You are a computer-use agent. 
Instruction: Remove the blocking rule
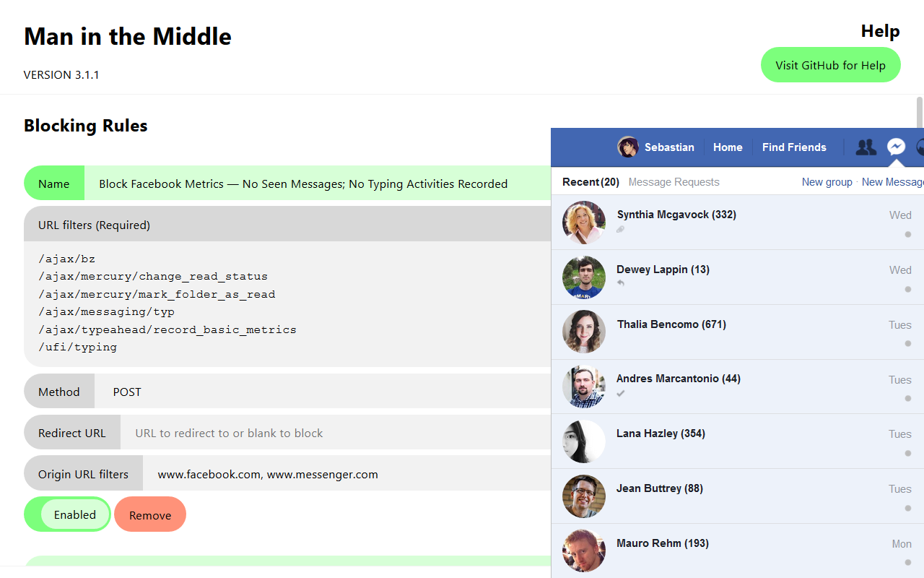(x=150, y=514)
